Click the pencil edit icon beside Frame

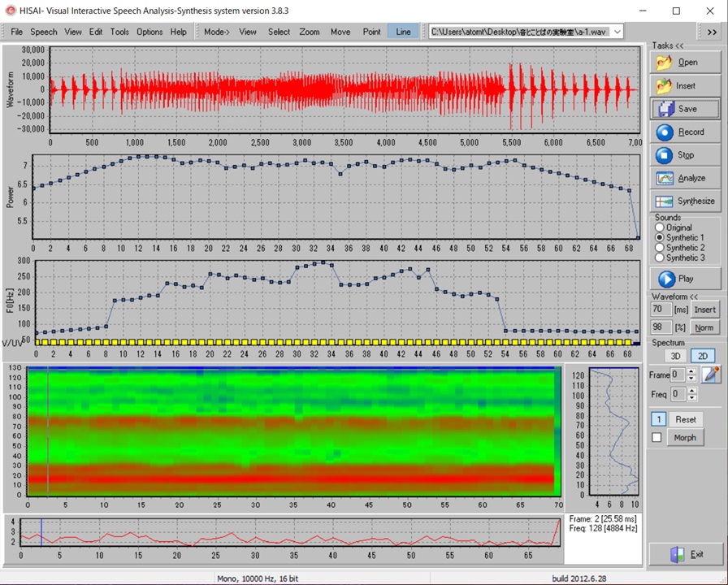tap(712, 375)
